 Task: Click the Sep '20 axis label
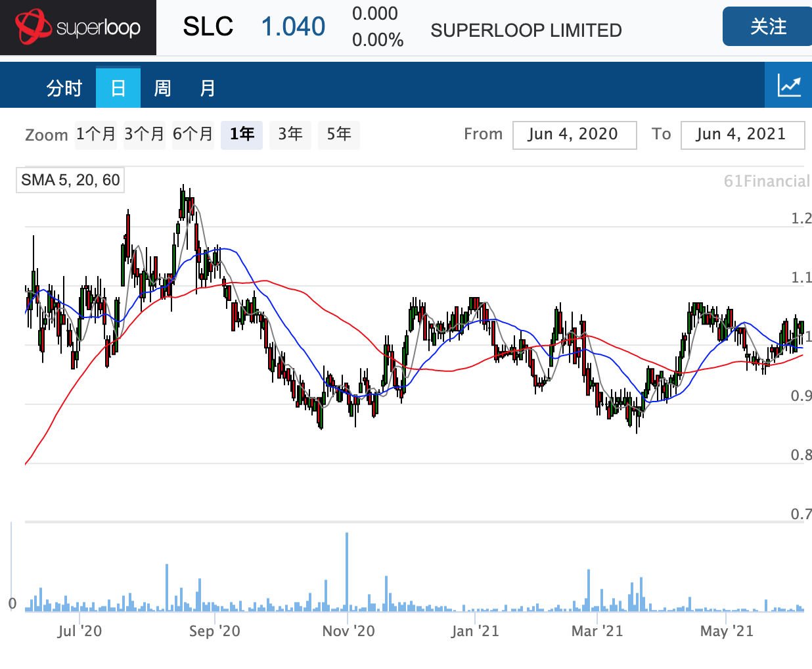click(x=215, y=631)
